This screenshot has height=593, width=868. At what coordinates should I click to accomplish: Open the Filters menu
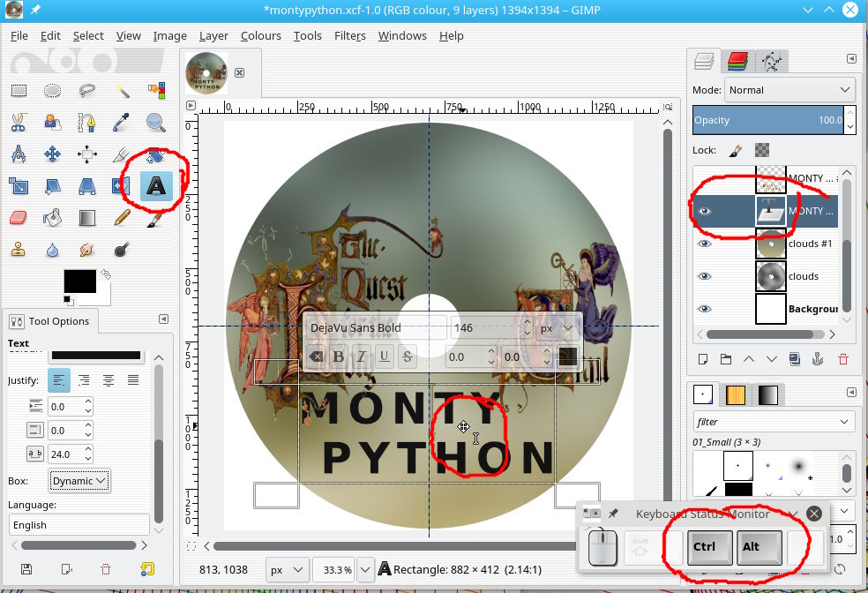tap(350, 36)
